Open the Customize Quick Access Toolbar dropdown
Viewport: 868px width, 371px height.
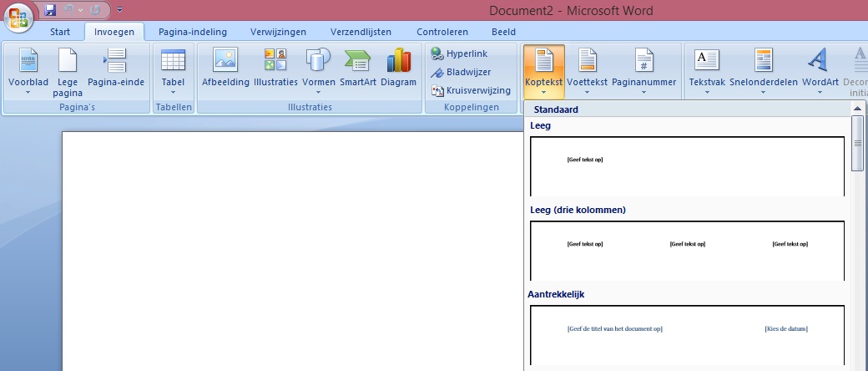coord(121,9)
